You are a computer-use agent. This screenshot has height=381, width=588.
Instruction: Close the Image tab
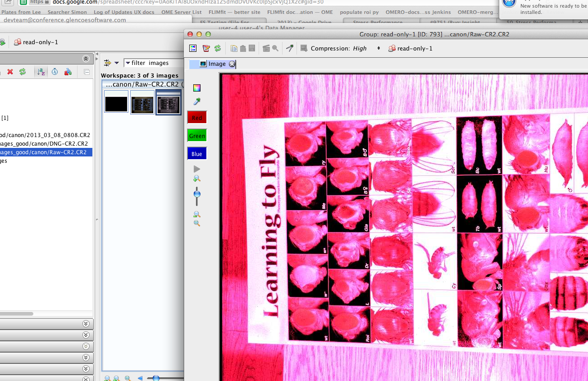point(232,64)
